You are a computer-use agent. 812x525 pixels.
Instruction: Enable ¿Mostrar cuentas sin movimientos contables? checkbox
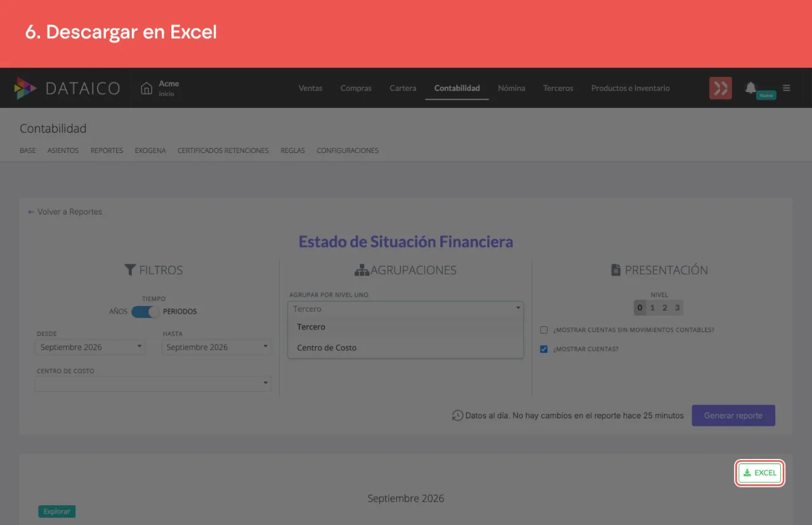[x=544, y=330]
